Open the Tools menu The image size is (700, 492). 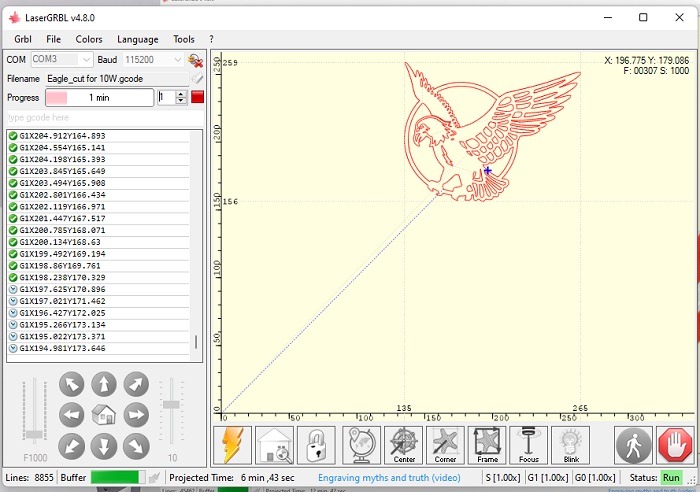click(x=184, y=39)
